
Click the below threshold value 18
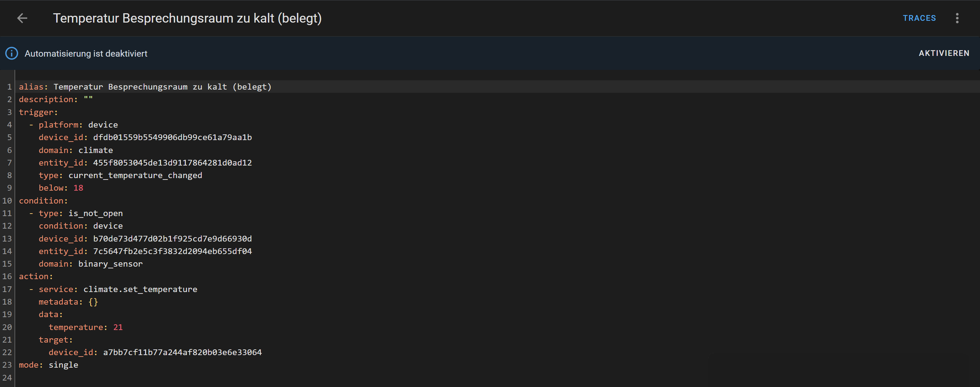pyautogui.click(x=78, y=188)
